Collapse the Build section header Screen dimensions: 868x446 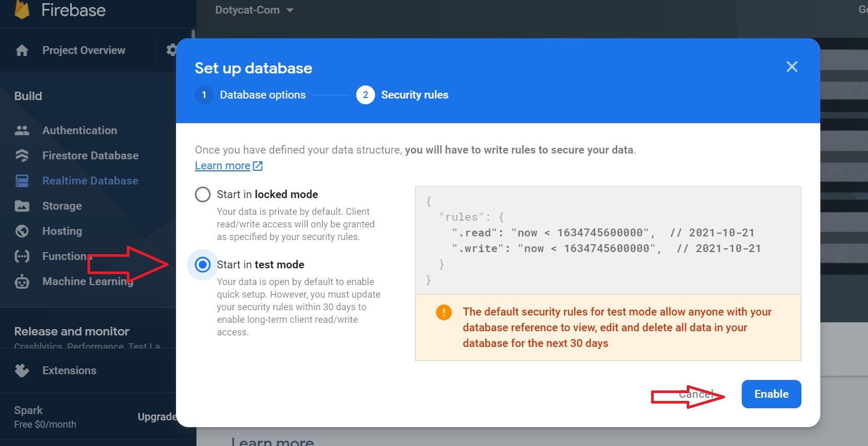point(28,96)
